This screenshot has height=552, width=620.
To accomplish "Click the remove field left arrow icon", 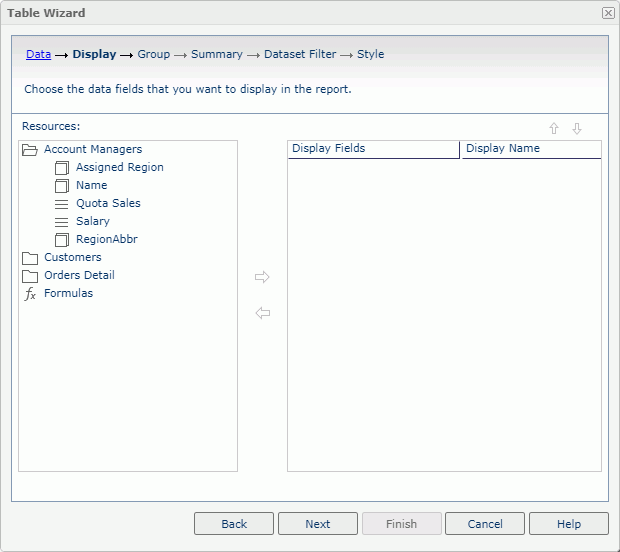I will (x=262, y=313).
